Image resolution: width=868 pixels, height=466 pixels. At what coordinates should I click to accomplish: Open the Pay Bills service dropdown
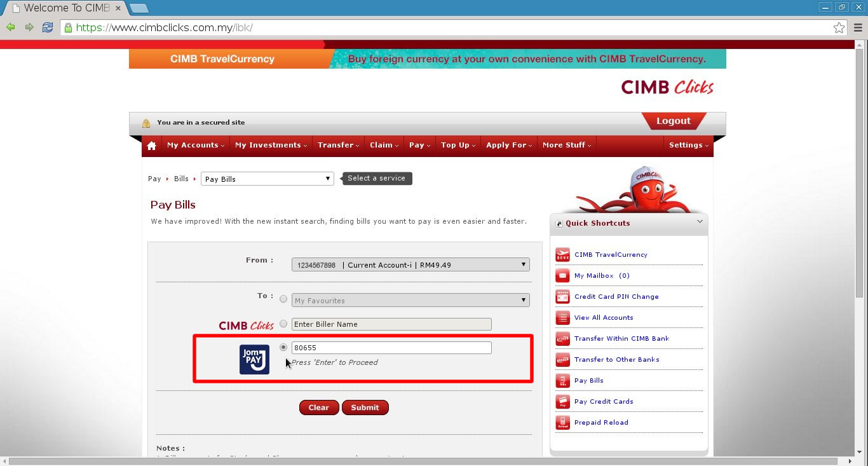(268, 179)
